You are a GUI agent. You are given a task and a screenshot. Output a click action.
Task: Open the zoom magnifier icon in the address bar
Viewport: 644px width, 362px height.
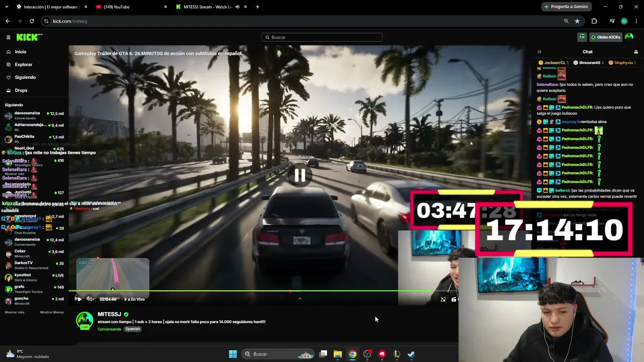click(x=566, y=21)
